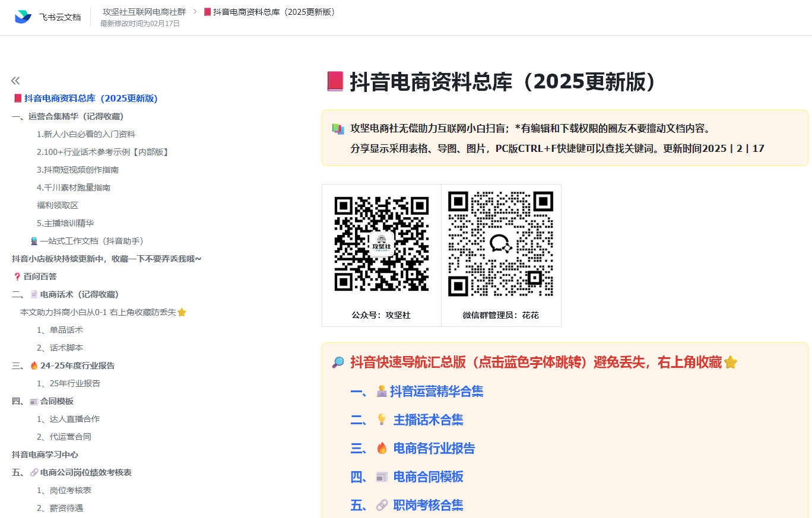Go to 2、话术脚本 outline entry
812x518 pixels.
pos(60,348)
